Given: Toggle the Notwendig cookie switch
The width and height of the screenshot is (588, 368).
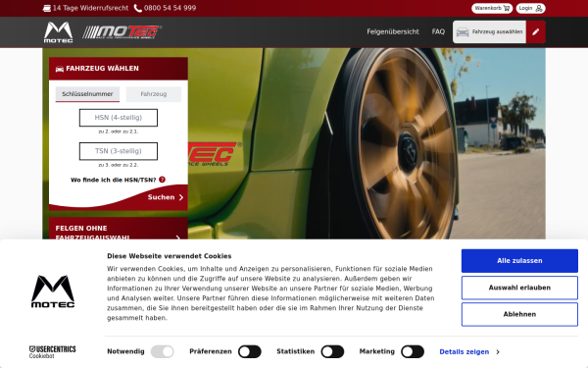Looking at the screenshot, I should [162, 352].
